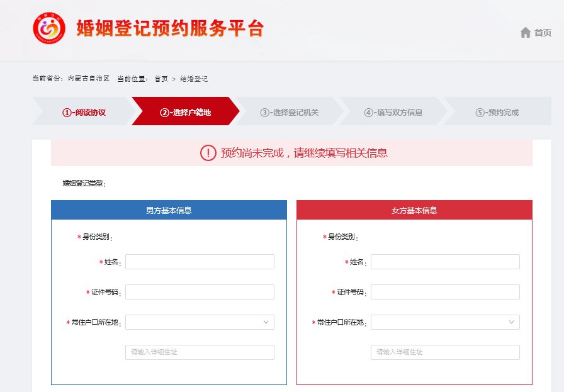Select step ③-选择登记机关
Image resolution: width=564 pixels, height=392 pixels.
pyautogui.click(x=289, y=113)
